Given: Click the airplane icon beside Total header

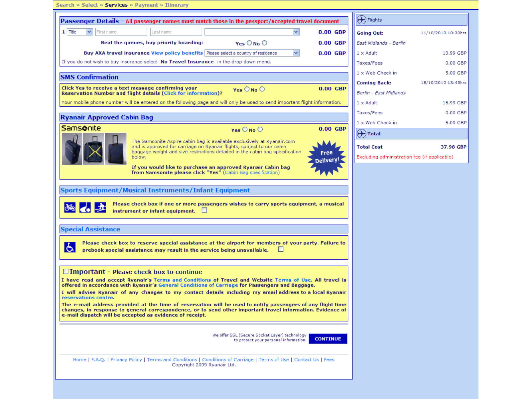Looking at the screenshot, I should pos(361,134).
